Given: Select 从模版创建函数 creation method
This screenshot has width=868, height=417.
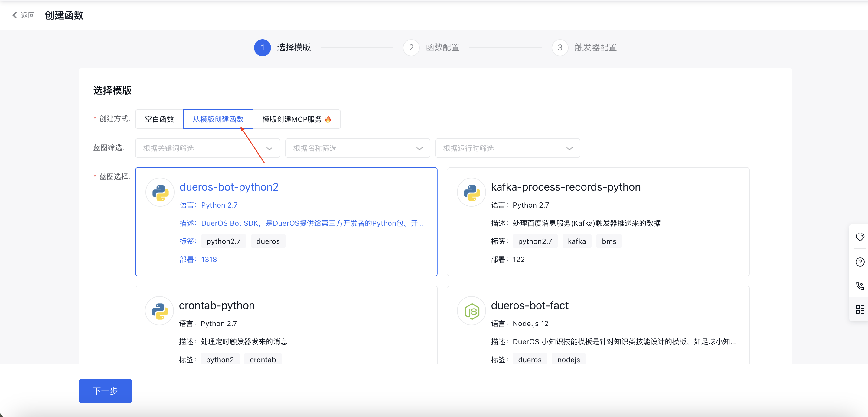Looking at the screenshot, I should point(218,119).
